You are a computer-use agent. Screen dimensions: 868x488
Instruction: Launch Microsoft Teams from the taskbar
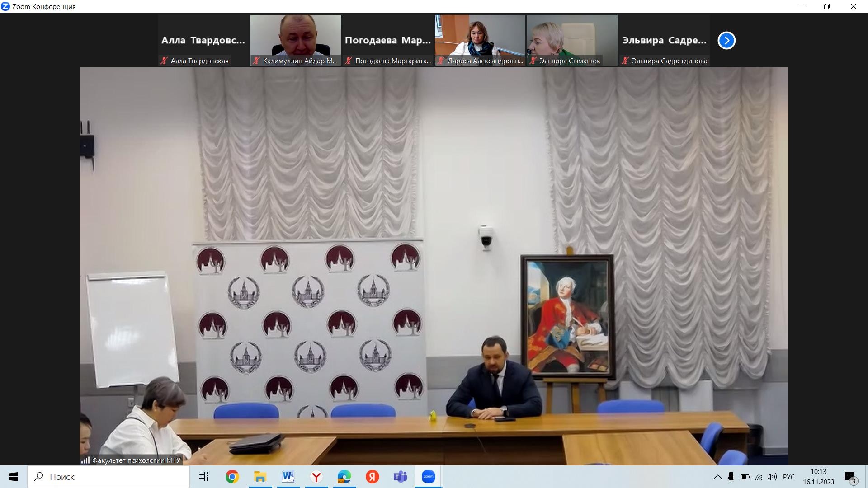400,477
